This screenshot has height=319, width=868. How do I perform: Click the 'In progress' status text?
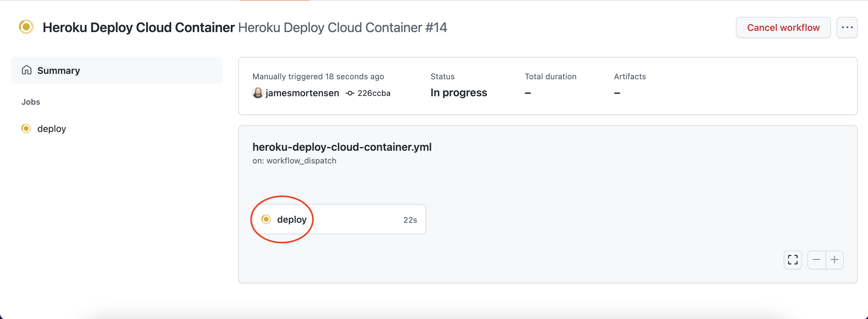point(459,93)
